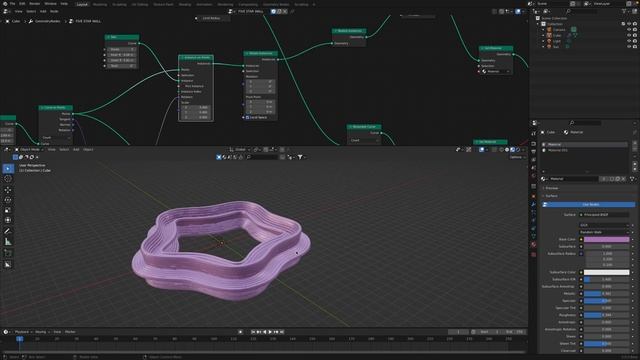Open the Material properties tab
This screenshot has width=640, height=360.
tap(533, 244)
